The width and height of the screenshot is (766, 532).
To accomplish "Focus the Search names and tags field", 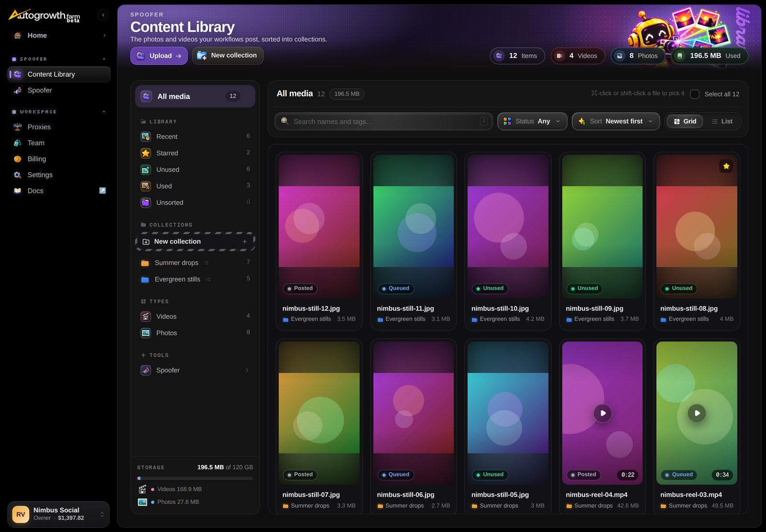I will pos(384,122).
